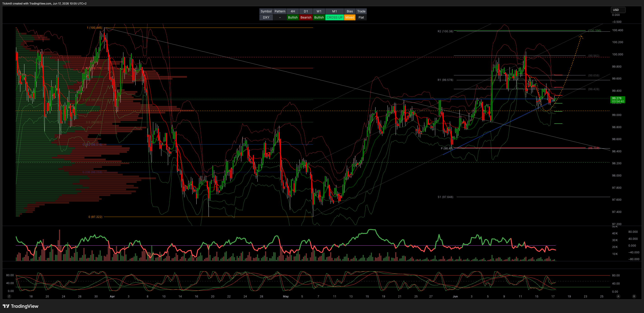Click the S1 (97.648) pivot label
644x313 pixels.
pos(445,197)
